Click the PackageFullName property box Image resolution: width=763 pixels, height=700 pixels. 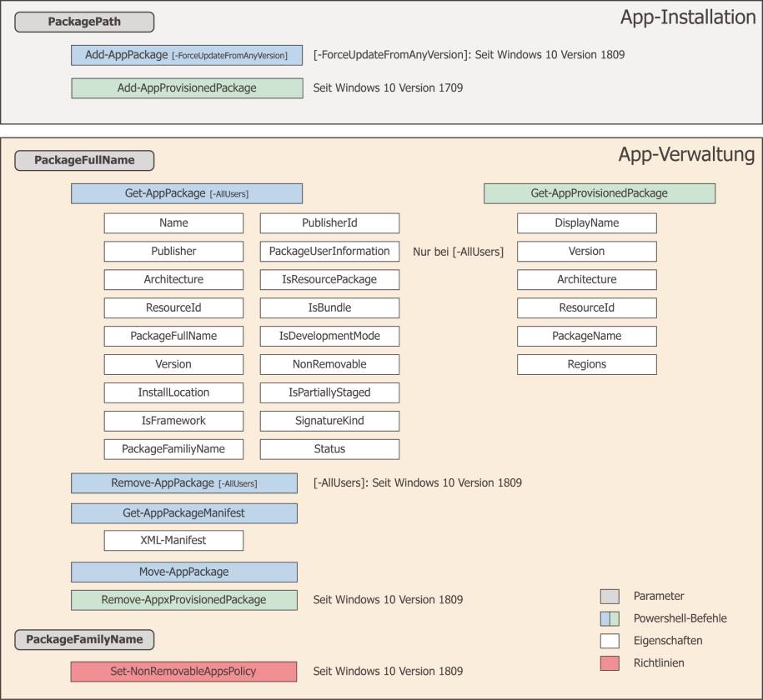[173, 336]
